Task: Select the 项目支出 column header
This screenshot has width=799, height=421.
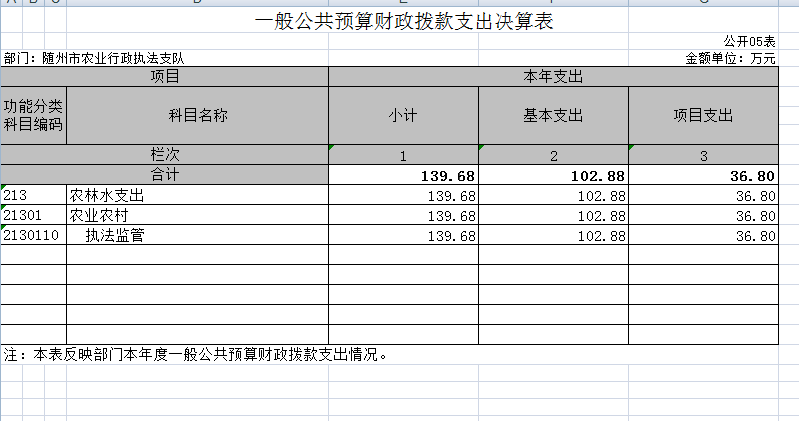Action: [x=703, y=115]
